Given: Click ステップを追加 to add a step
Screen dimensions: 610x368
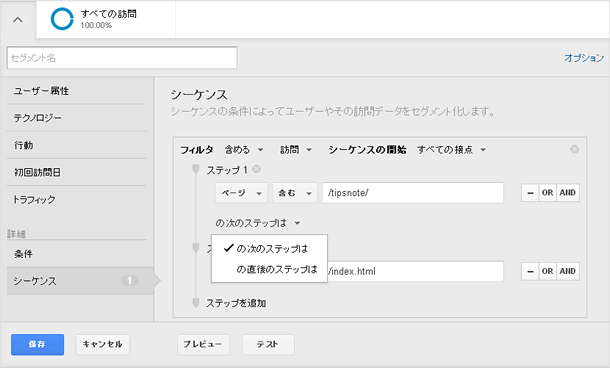Looking at the screenshot, I should [x=236, y=303].
